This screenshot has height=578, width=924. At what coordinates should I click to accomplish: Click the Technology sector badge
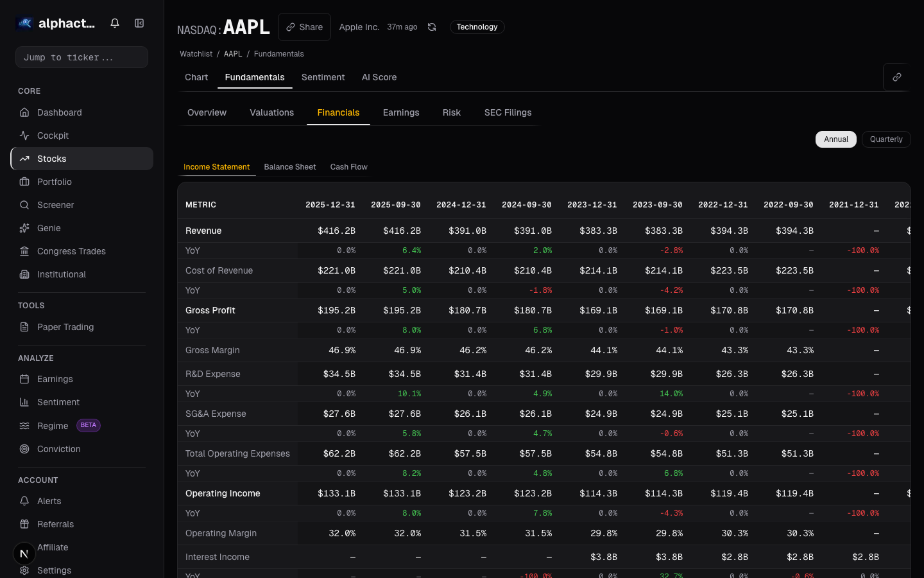[477, 27]
